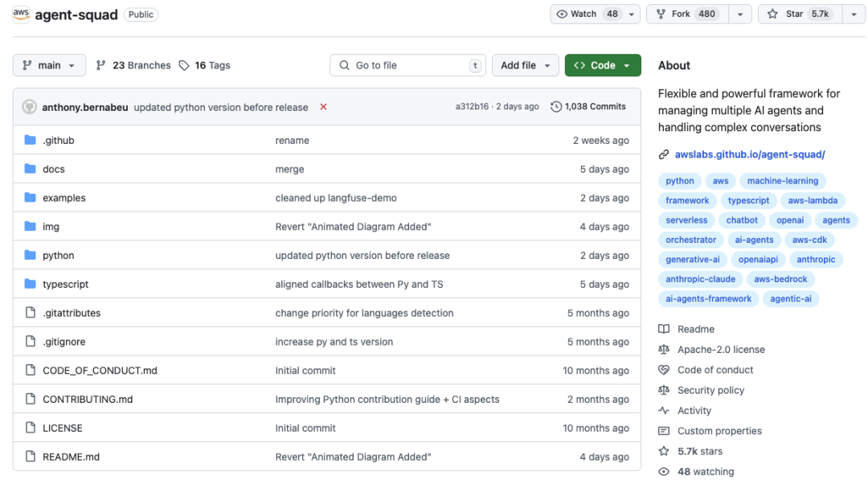868x480 pixels.
Task: Select the python topic tag
Action: pyautogui.click(x=680, y=180)
